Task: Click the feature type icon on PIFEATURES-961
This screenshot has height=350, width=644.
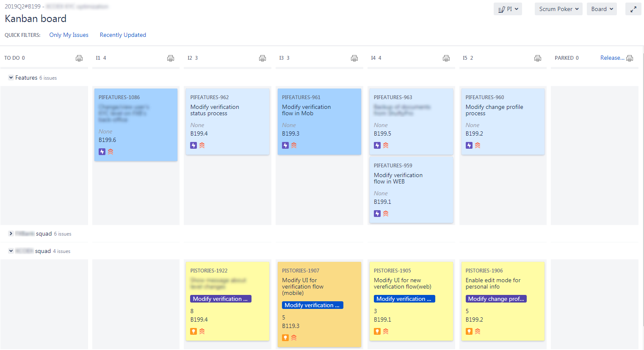Action: click(x=285, y=145)
